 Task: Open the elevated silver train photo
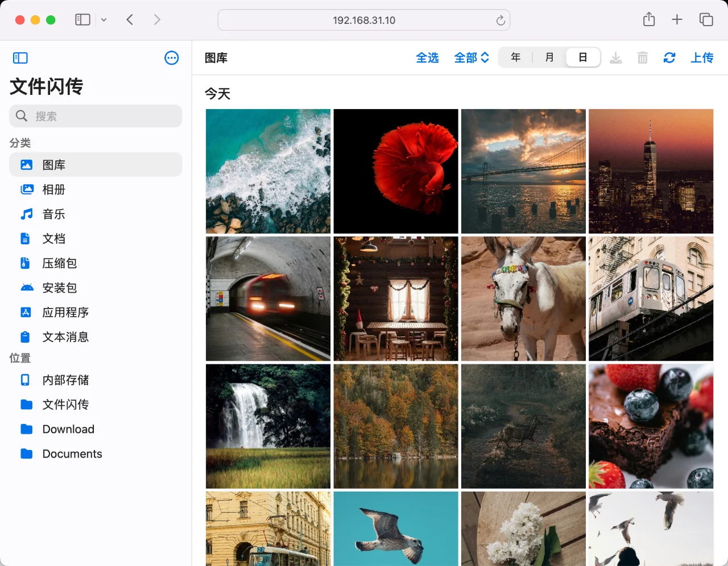(651, 299)
